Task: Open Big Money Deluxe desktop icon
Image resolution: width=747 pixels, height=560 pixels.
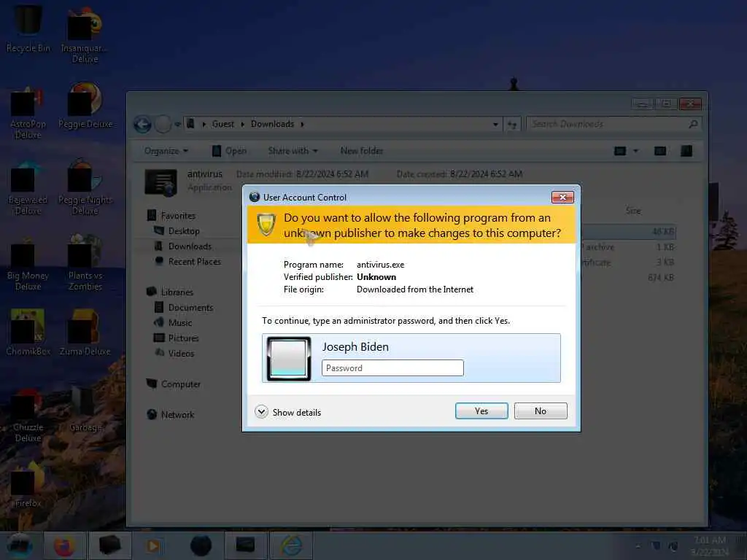Action: 28,264
